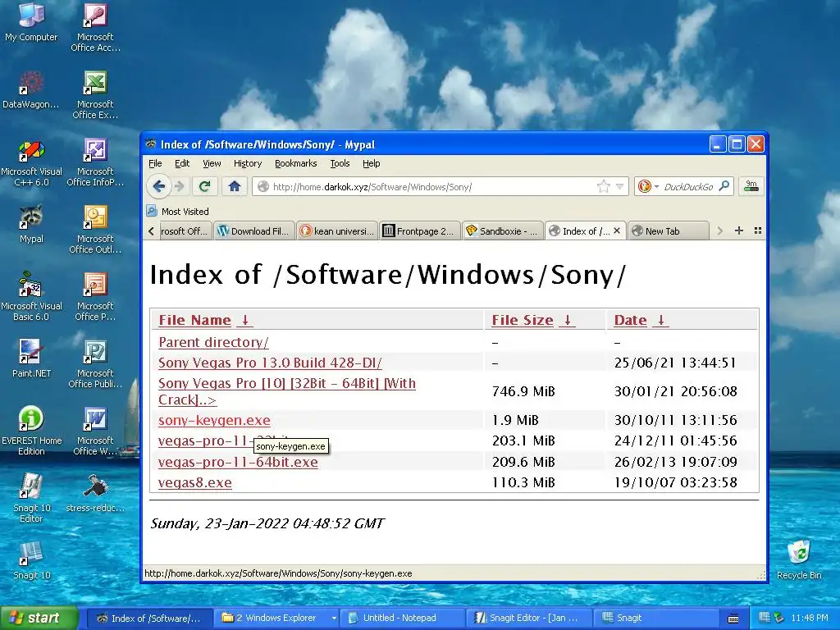Screen dimensions: 840x630
Task: Open the View menu
Action: point(212,163)
